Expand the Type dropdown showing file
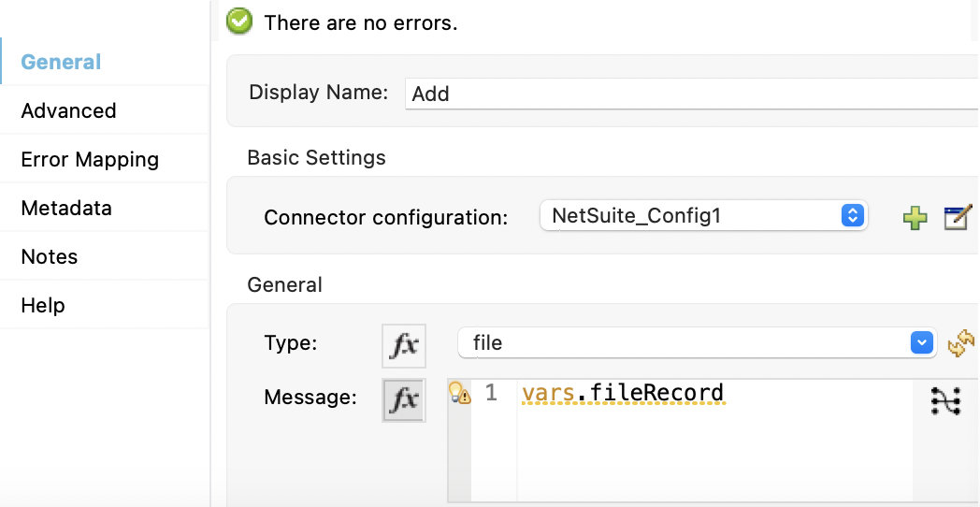This screenshot has height=507, width=980. [x=696, y=343]
